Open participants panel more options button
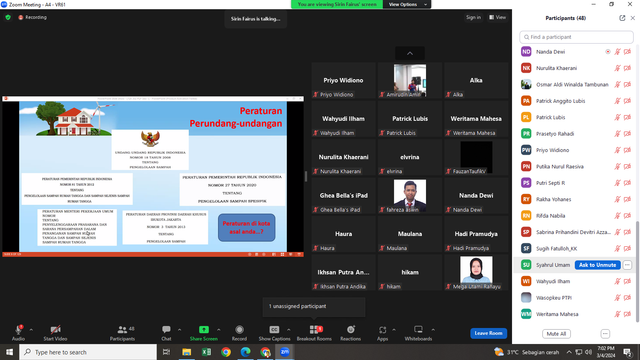This screenshot has width=640, height=360. pos(605,334)
